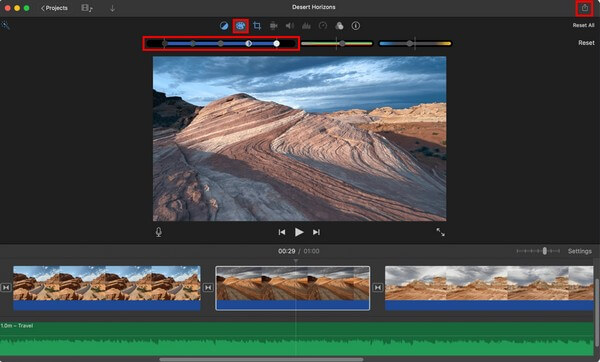Select the Color Correction tool
This screenshot has width=600, height=362.
tap(240, 26)
